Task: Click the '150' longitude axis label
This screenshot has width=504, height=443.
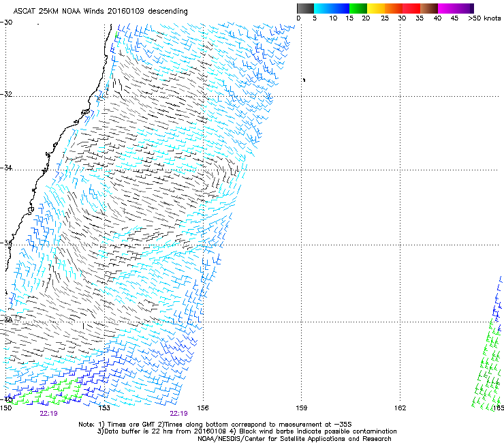Action: [x=5, y=408]
